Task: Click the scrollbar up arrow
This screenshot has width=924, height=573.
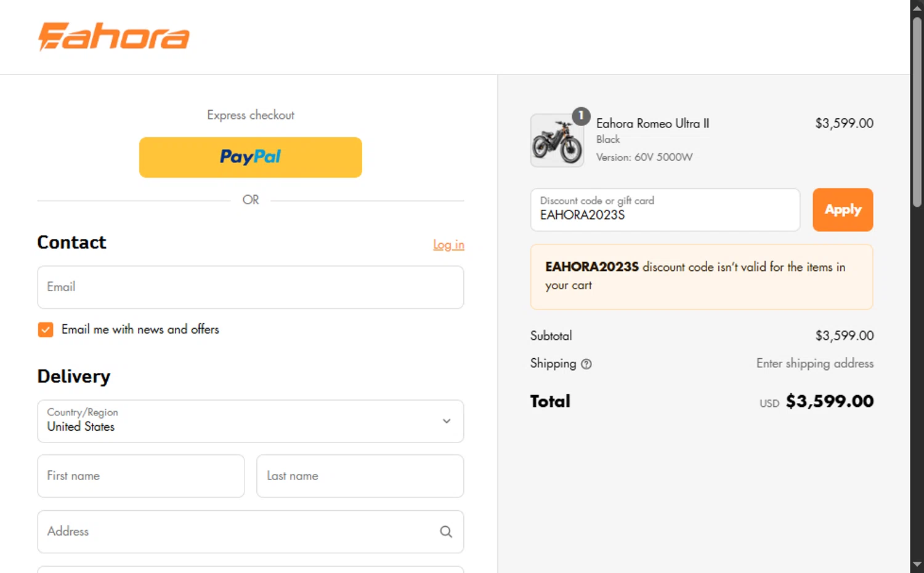Action: pyautogui.click(x=917, y=8)
